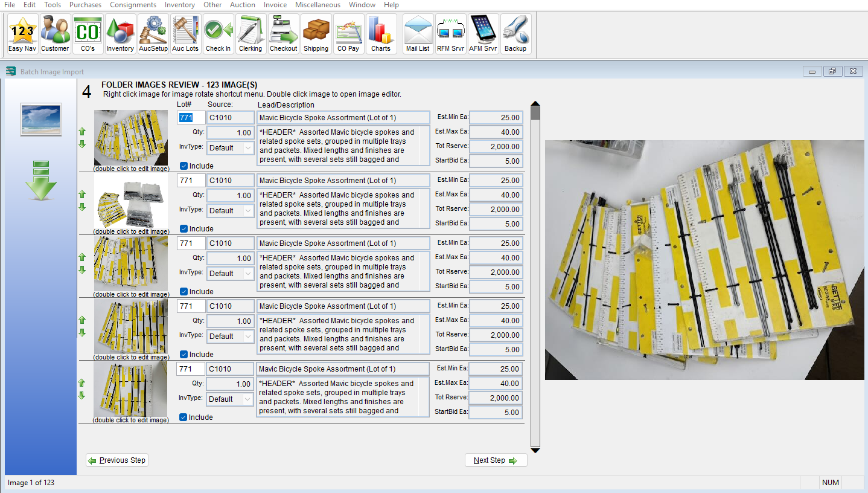Viewport: 868px width, 493px height.
Task: Open the Charts toolbar icon
Action: point(381,34)
